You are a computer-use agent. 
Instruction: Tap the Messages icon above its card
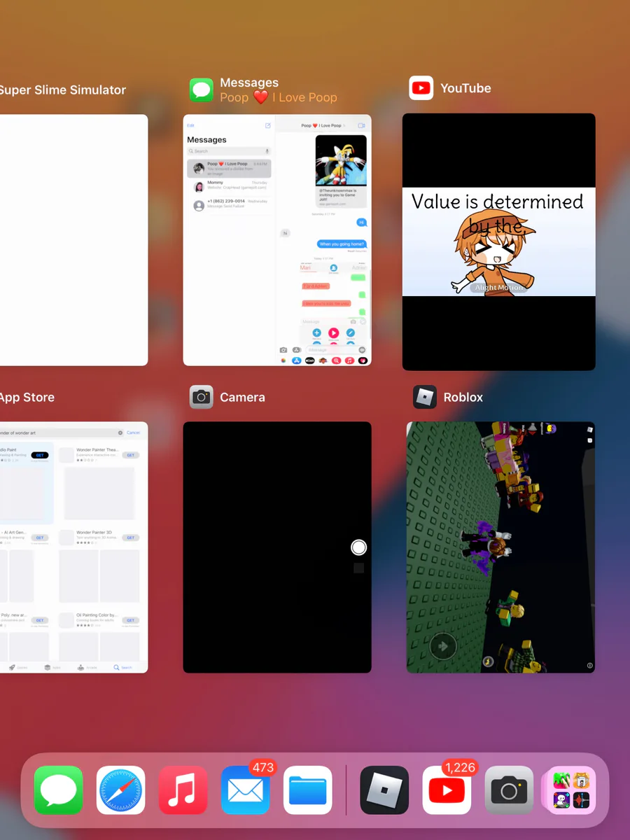(x=202, y=90)
